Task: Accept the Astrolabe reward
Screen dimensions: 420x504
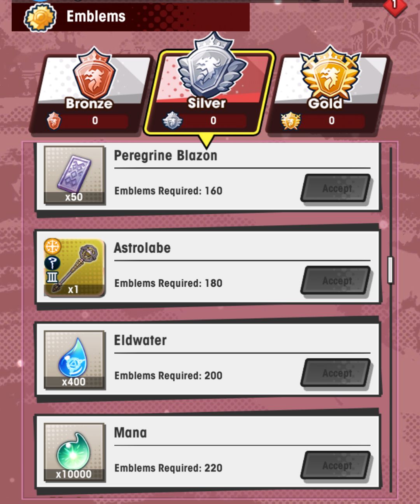Action: coord(337,281)
